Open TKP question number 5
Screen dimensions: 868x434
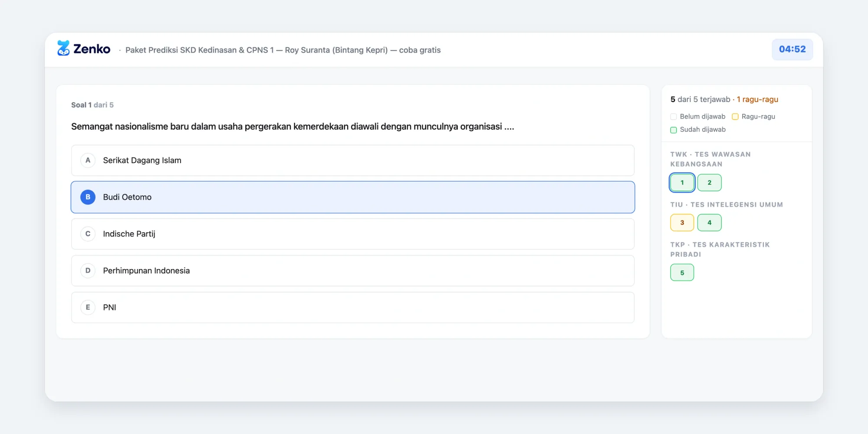[x=682, y=273]
